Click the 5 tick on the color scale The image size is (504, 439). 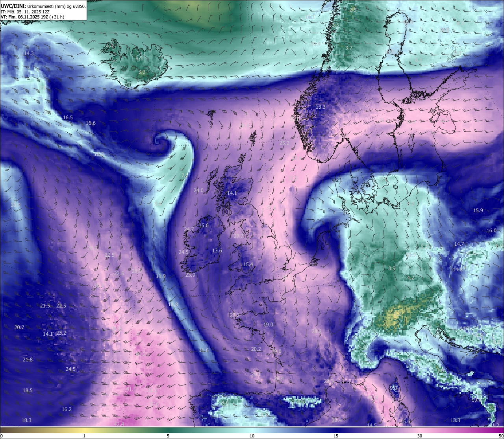pyautogui.click(x=168, y=436)
